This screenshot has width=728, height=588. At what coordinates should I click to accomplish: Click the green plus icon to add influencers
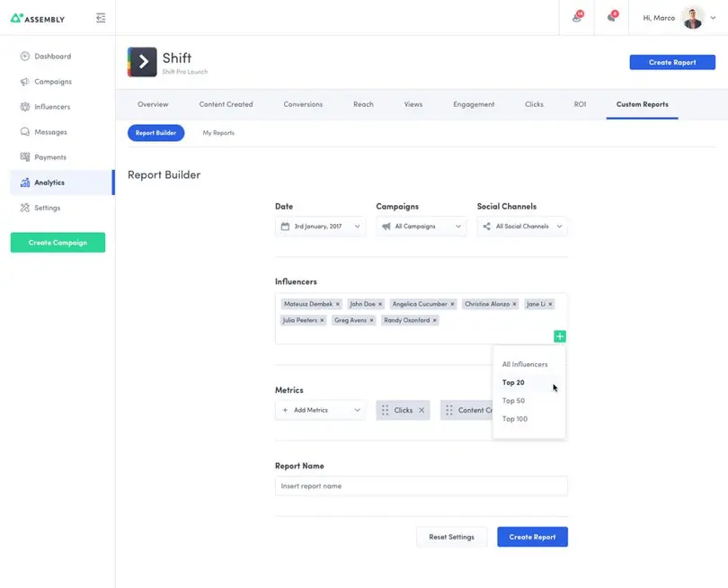pyautogui.click(x=559, y=335)
